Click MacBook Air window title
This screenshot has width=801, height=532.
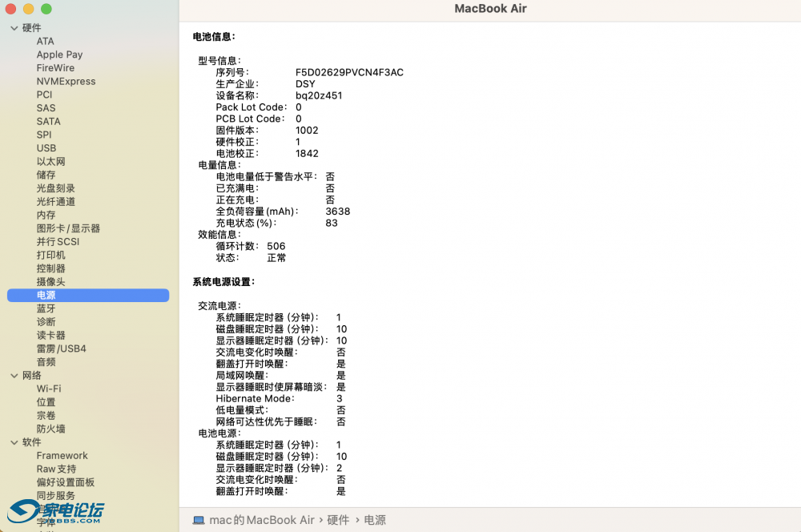(x=490, y=9)
